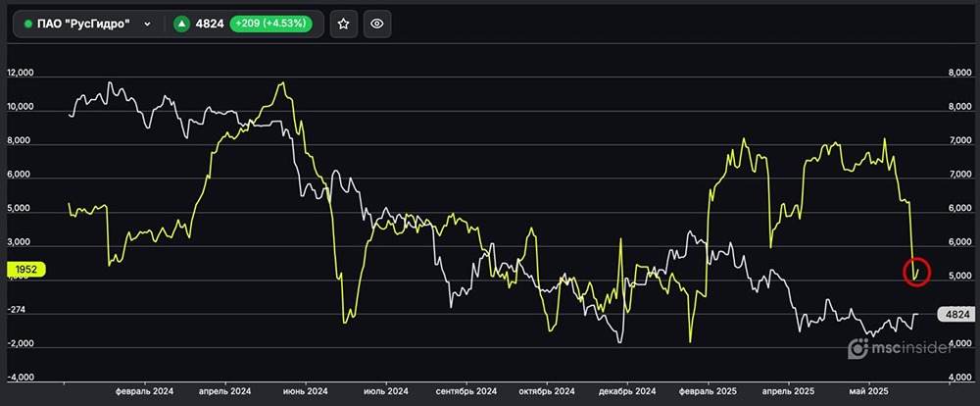Click the 12,000 left axis value
The width and height of the screenshot is (980, 406).
(21, 74)
